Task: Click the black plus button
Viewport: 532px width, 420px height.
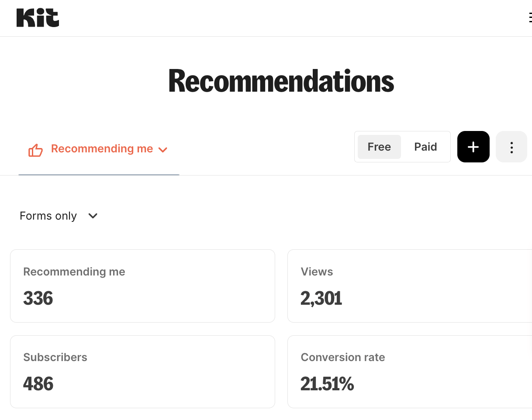Action: click(473, 147)
